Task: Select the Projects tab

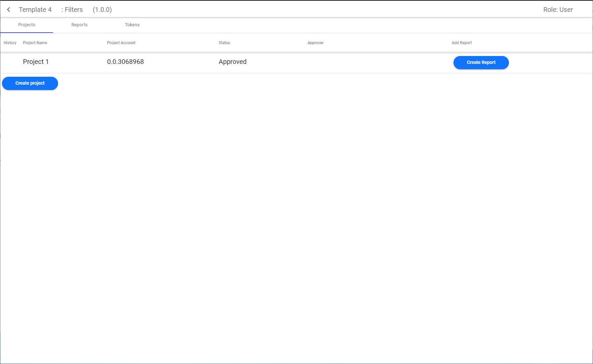Action: point(27,25)
